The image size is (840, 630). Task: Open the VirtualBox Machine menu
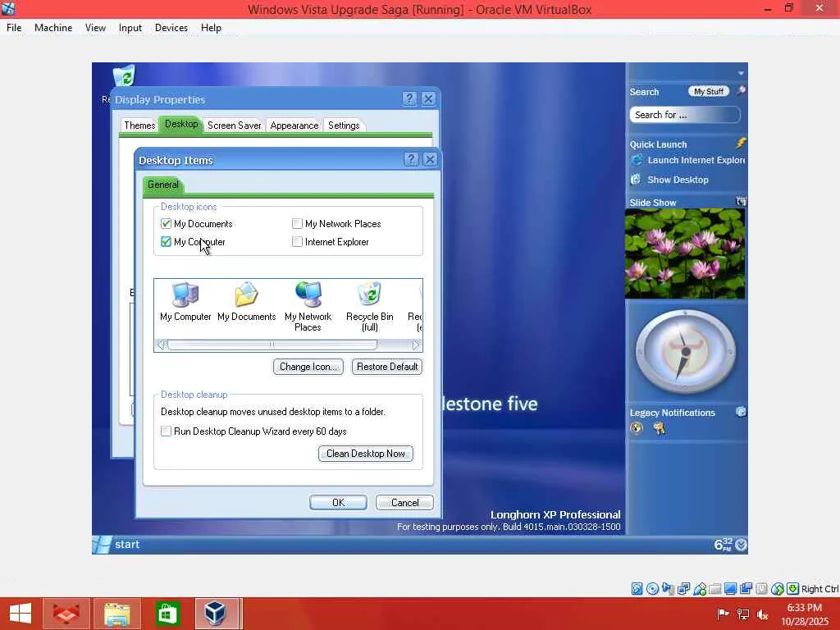coord(53,28)
